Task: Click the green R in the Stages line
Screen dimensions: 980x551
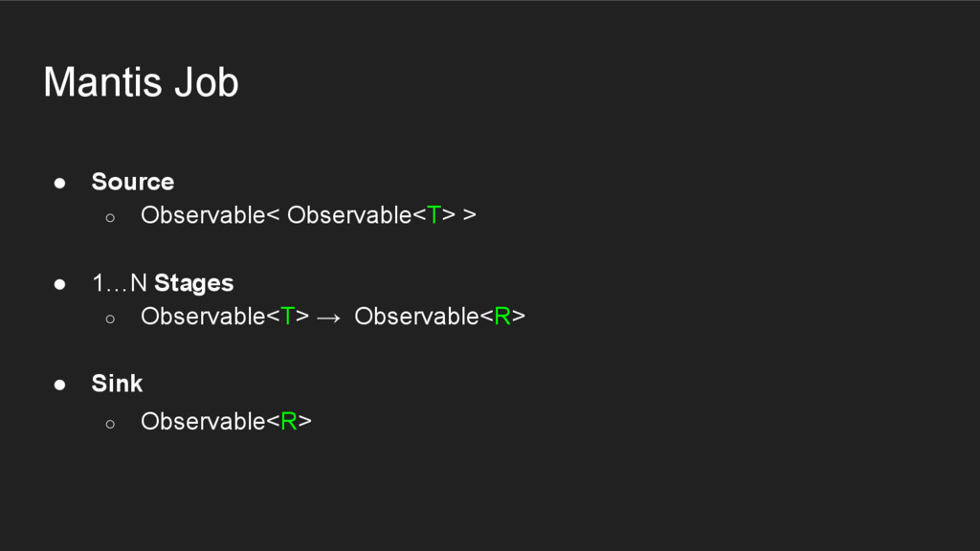Action: point(502,317)
